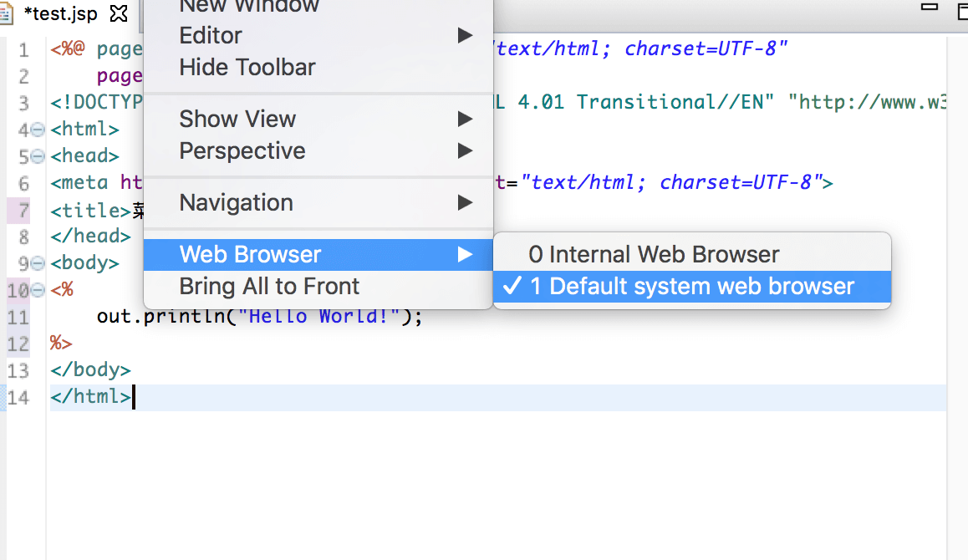Screen dimensions: 968x560
Task: Toggle the checked Default system web browser option
Action: (x=692, y=287)
